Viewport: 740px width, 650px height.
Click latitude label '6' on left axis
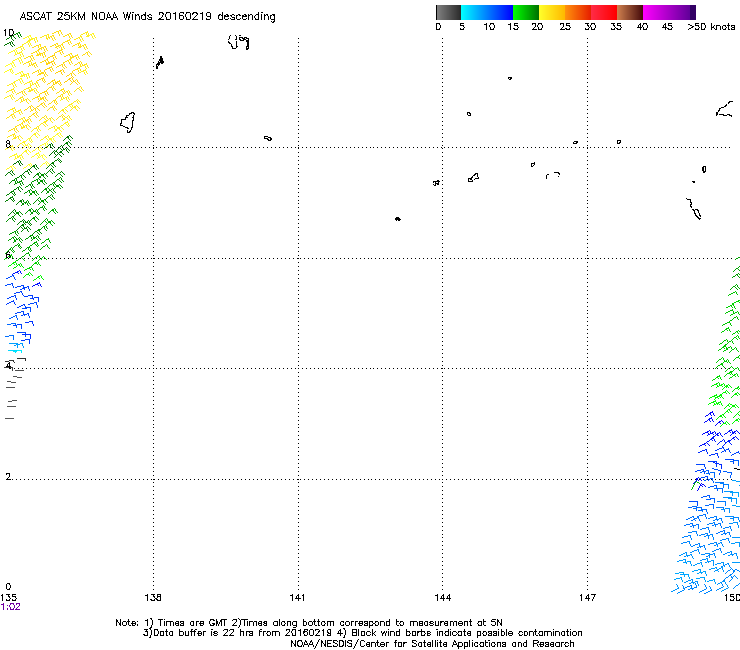[8, 255]
